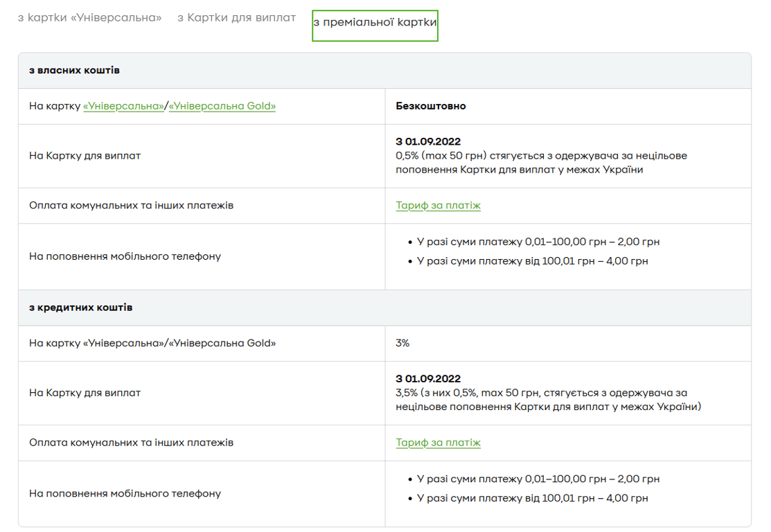The height and width of the screenshot is (532, 771).
Task: Click Оплата комунальних label under з кредитних коштів
Action: pos(131,443)
